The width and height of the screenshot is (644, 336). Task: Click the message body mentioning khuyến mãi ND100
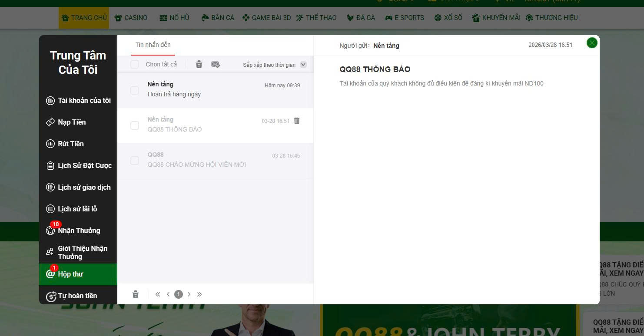coord(442,83)
